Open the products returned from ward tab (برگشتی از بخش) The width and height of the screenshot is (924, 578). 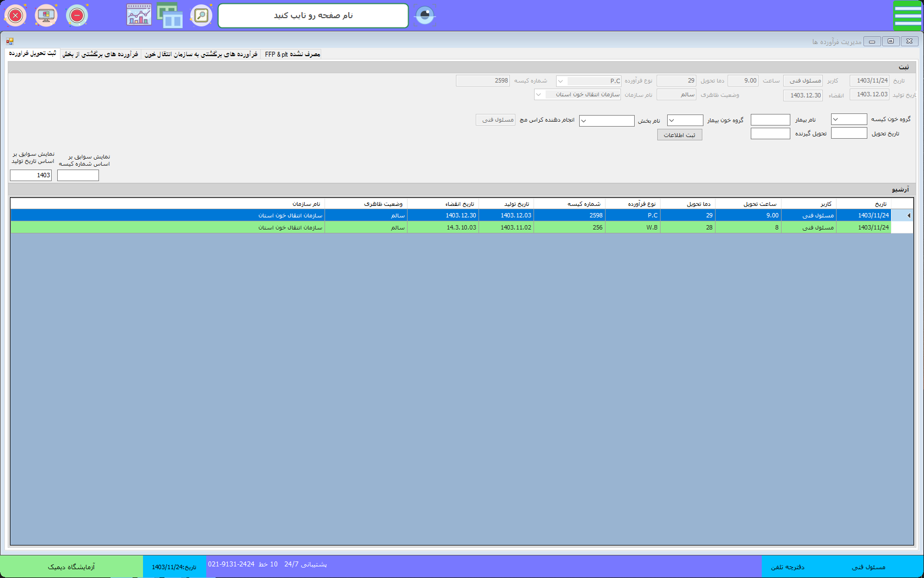pyautogui.click(x=100, y=54)
